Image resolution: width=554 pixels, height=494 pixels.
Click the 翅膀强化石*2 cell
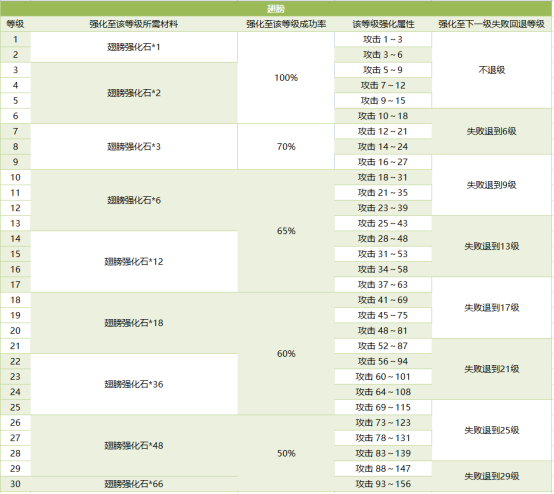click(x=134, y=93)
